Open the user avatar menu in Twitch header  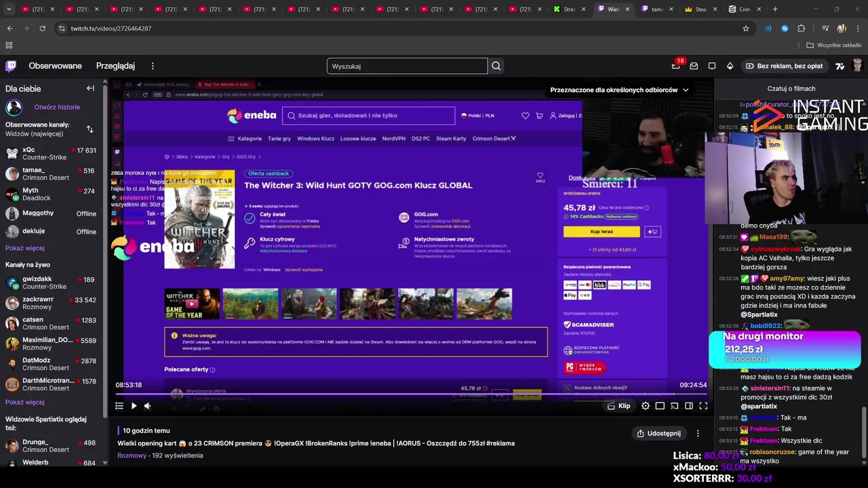click(x=858, y=66)
